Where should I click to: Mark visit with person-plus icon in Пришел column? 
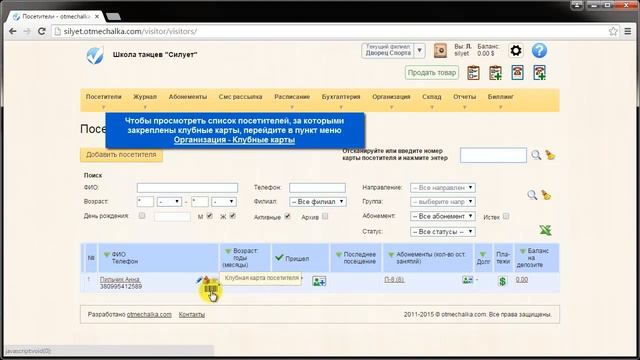pyautogui.click(x=319, y=281)
